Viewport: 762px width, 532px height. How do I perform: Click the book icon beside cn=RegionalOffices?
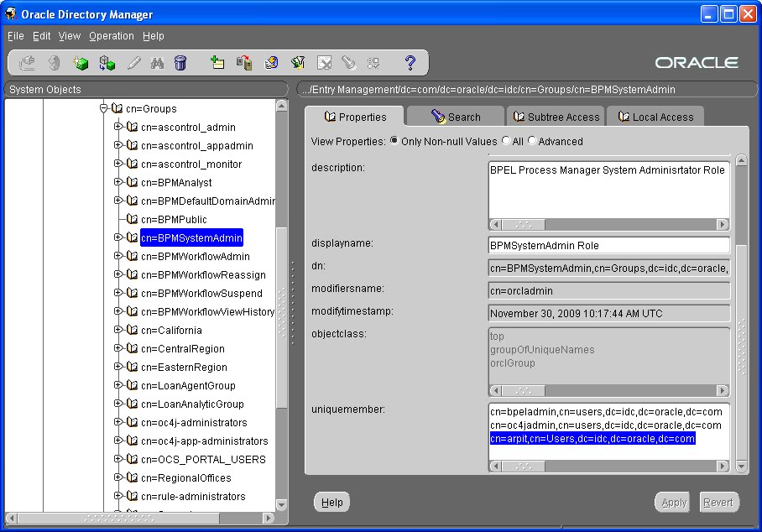coord(133,477)
